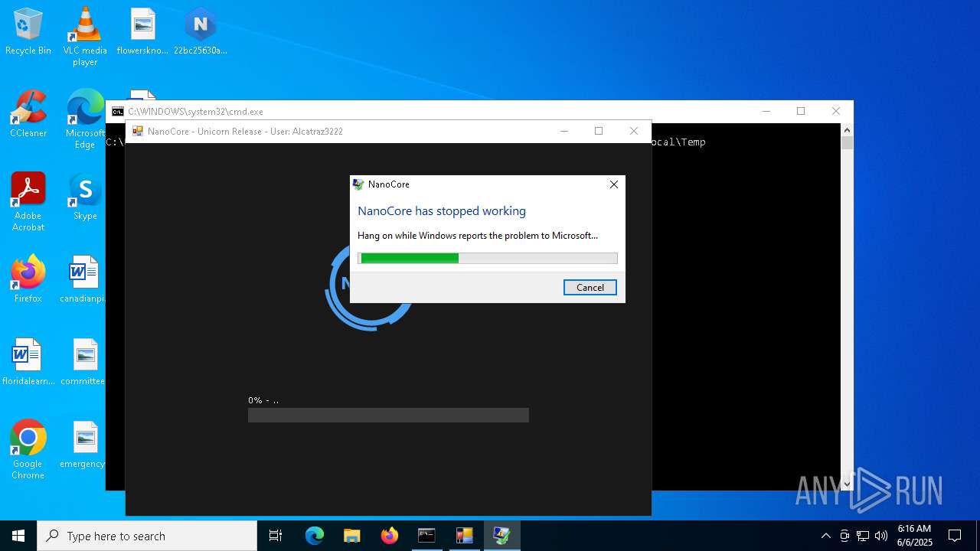Click the NanoCore dialog title icon
The image size is (980, 551).
pos(358,184)
